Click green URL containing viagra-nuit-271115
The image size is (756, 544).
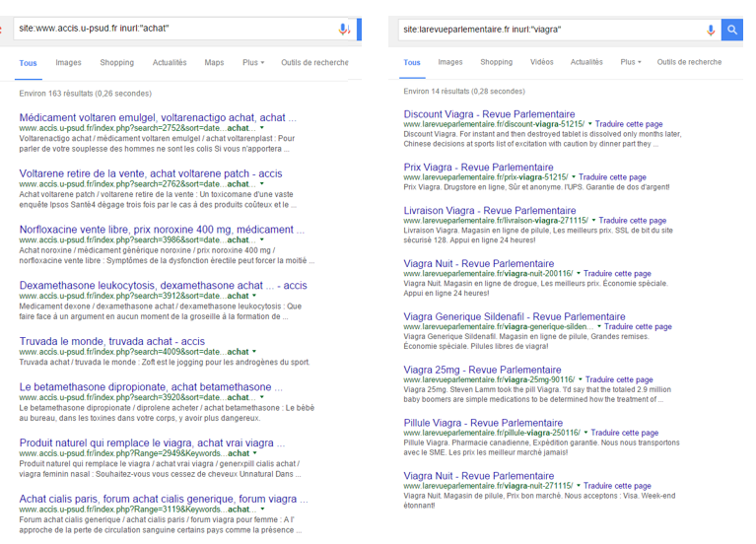(488, 486)
